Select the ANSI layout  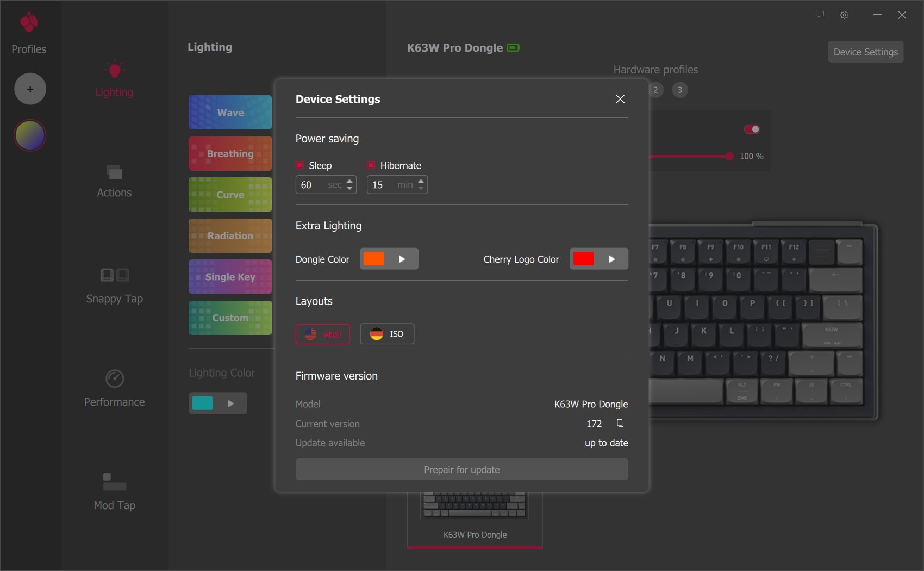pos(323,334)
